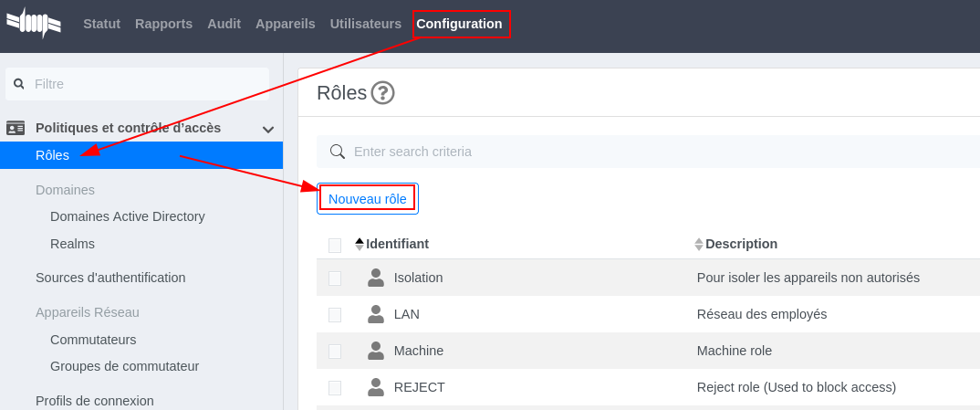This screenshot has width=980, height=410.
Task: Tick the select-all checkbox in table header
Action: tap(335, 245)
